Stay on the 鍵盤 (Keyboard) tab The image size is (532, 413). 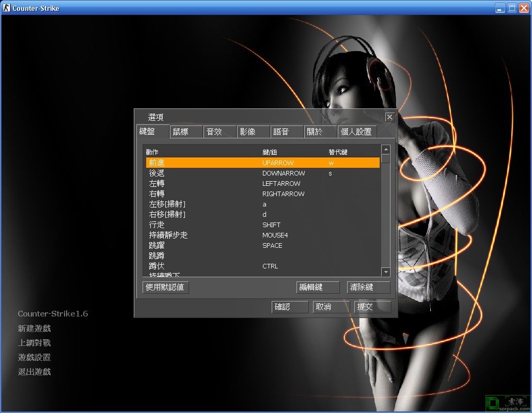coord(152,132)
